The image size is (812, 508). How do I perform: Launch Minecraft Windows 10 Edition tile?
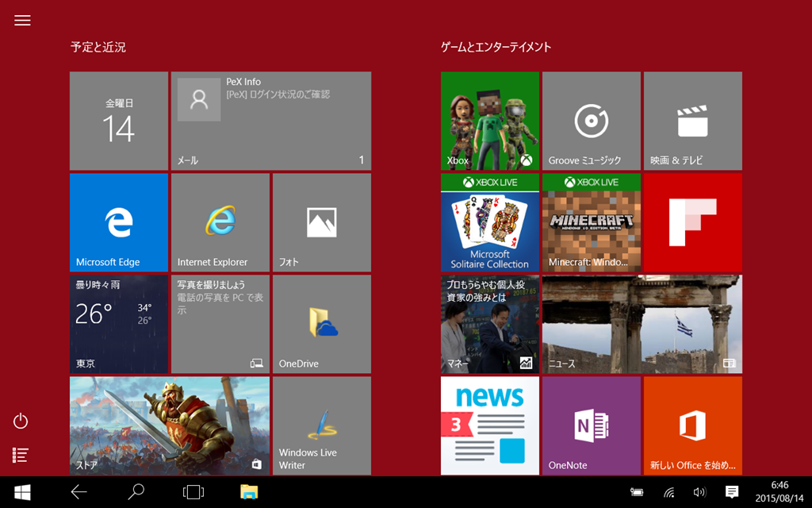pos(591,222)
